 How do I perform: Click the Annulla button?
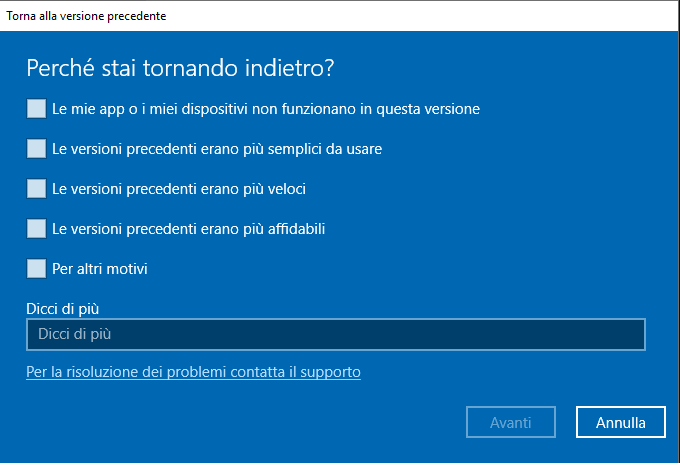point(620,422)
